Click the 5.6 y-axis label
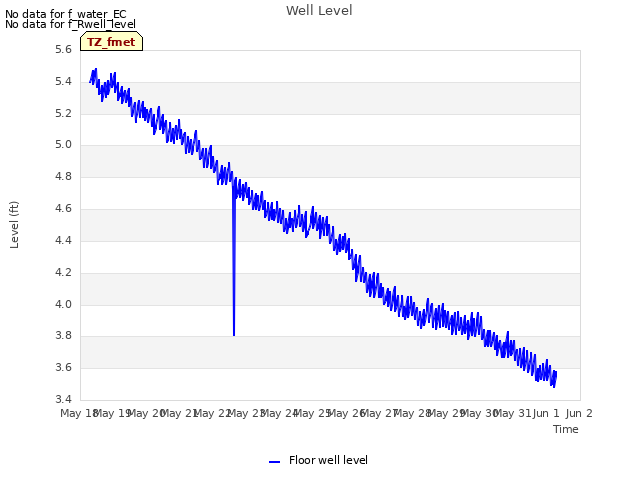This screenshot has height=480, width=640. (63, 49)
